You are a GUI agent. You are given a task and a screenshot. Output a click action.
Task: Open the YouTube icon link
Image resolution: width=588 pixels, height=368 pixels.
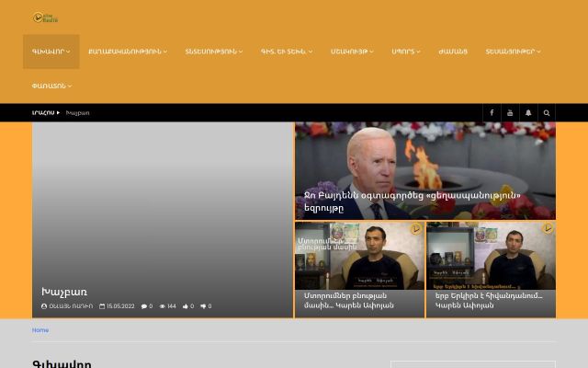[x=510, y=112]
